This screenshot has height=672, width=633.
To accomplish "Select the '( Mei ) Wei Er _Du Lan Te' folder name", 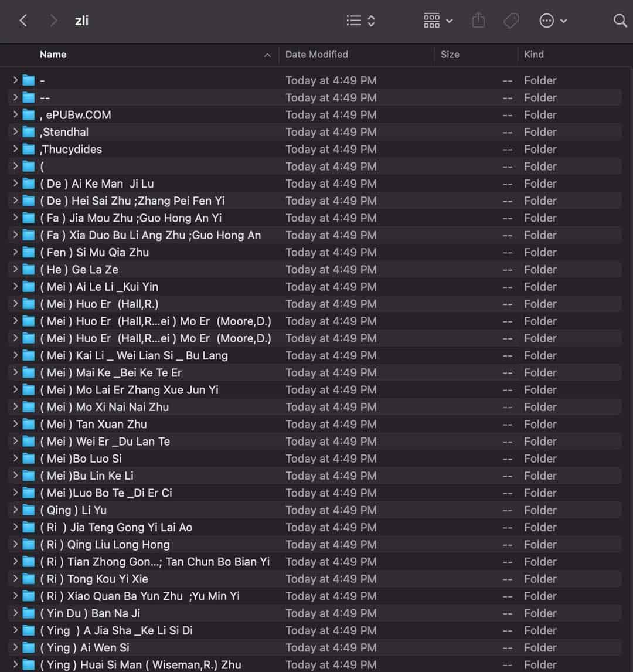I will [x=105, y=442].
